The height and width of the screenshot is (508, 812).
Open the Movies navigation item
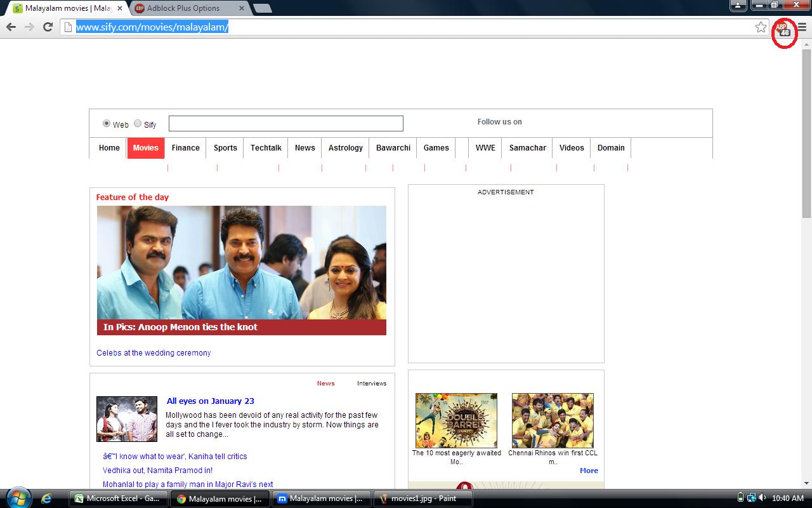click(x=146, y=148)
